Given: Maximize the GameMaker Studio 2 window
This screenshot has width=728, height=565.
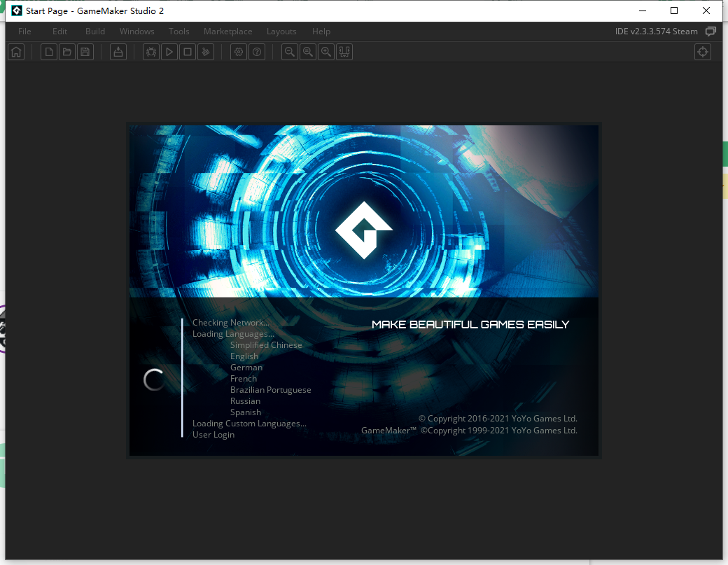Looking at the screenshot, I should [674, 11].
